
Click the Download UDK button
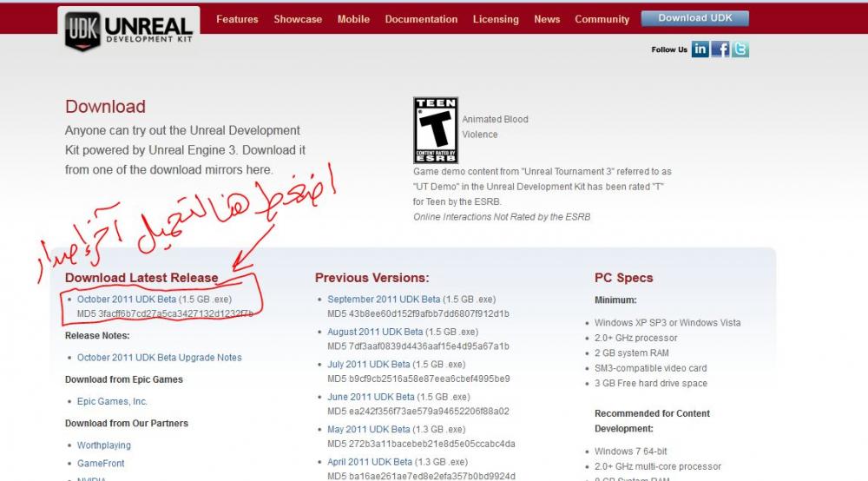click(x=694, y=18)
